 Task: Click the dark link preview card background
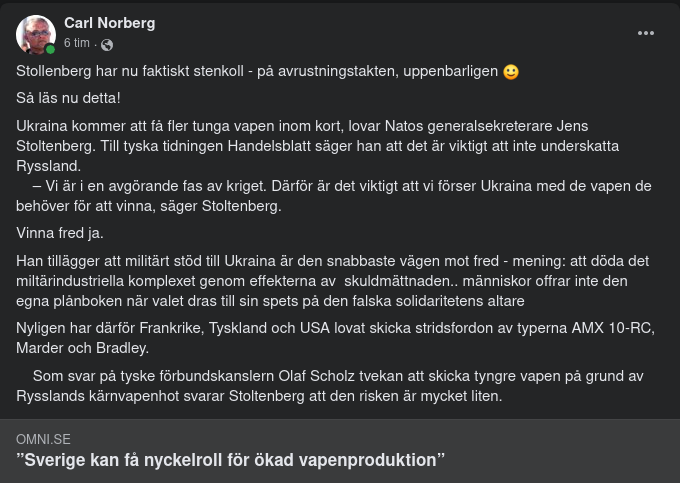[560, 448]
